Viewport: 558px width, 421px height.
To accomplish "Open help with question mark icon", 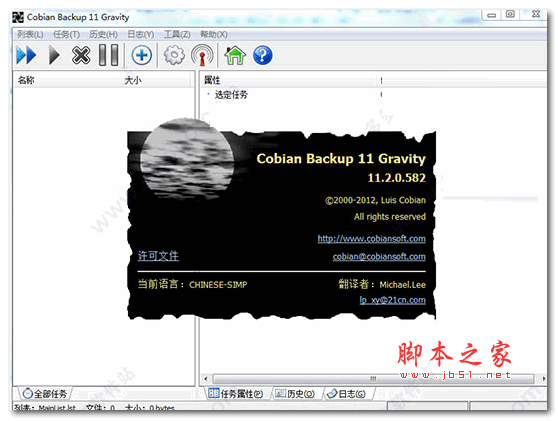I will pos(263,55).
